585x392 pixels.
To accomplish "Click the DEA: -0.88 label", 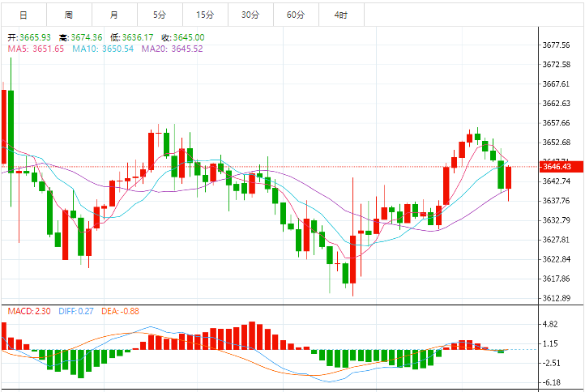I will [x=120, y=311].
